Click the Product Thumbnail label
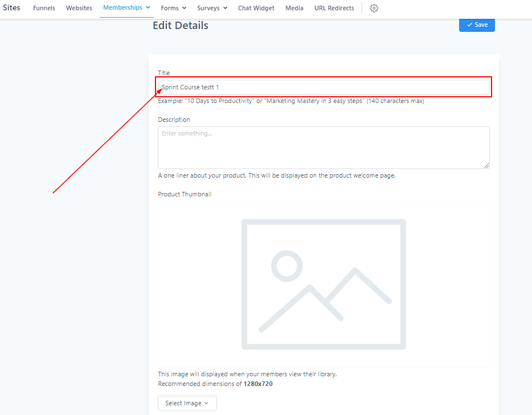The height and width of the screenshot is (415, 532). (x=185, y=194)
